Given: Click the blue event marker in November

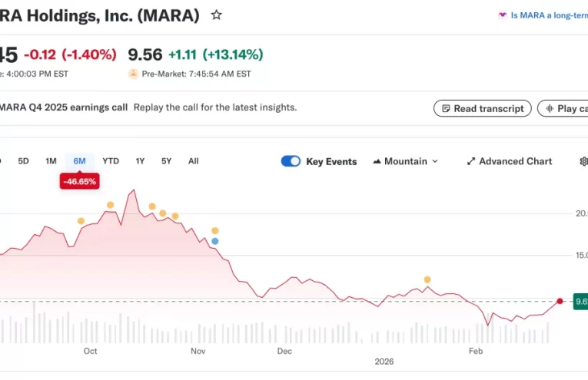Looking at the screenshot, I should coord(215,242).
